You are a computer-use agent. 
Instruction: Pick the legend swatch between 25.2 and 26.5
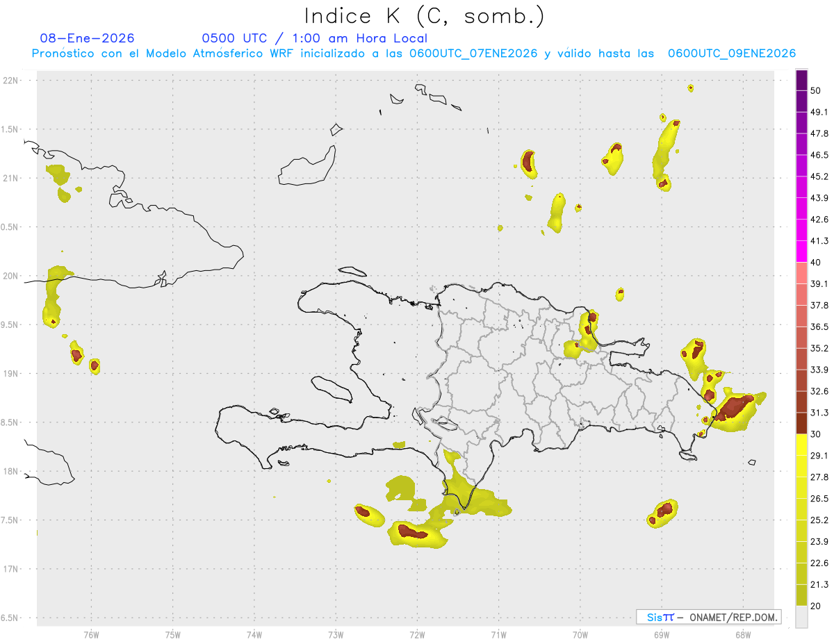click(802, 509)
